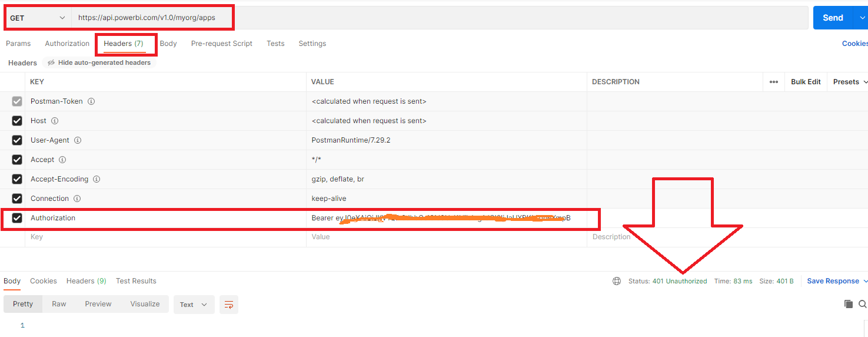
Task: Toggle the wrap lines icon
Action: 229,305
